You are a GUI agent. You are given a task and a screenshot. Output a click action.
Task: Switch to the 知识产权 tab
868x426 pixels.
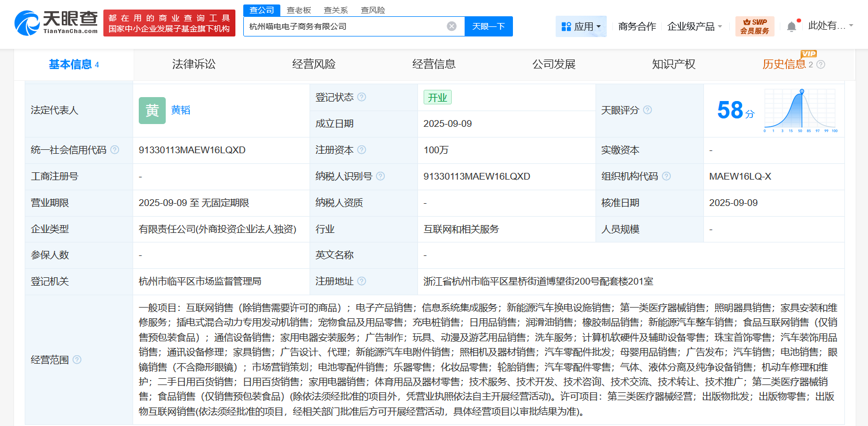(x=674, y=65)
